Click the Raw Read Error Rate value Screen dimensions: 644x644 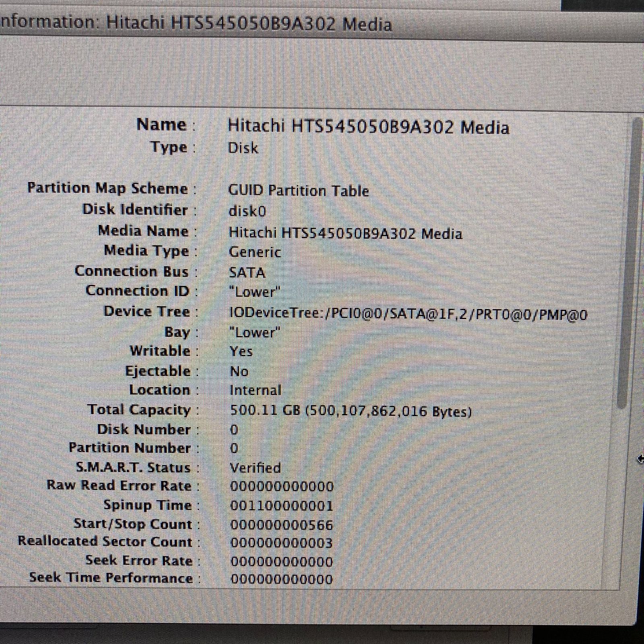coord(282,487)
